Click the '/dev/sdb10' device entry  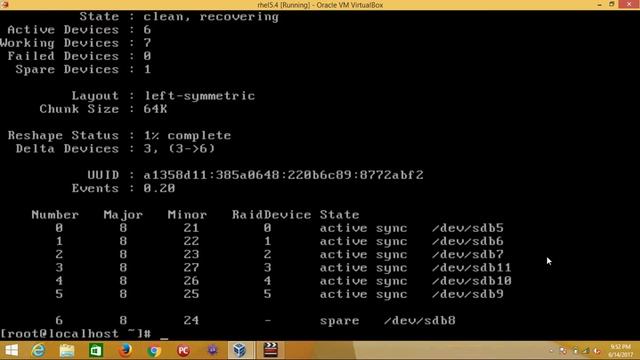point(472,281)
